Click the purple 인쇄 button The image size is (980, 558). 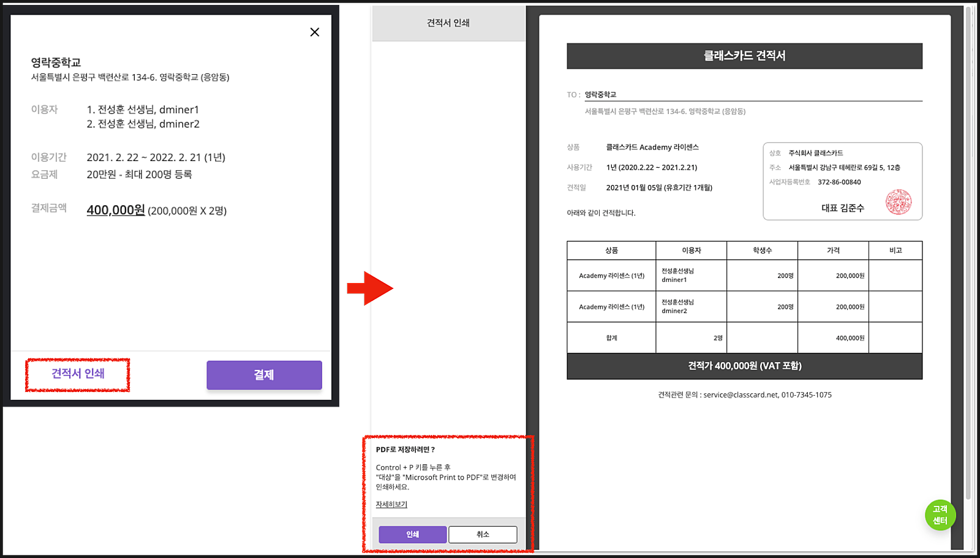(412, 534)
